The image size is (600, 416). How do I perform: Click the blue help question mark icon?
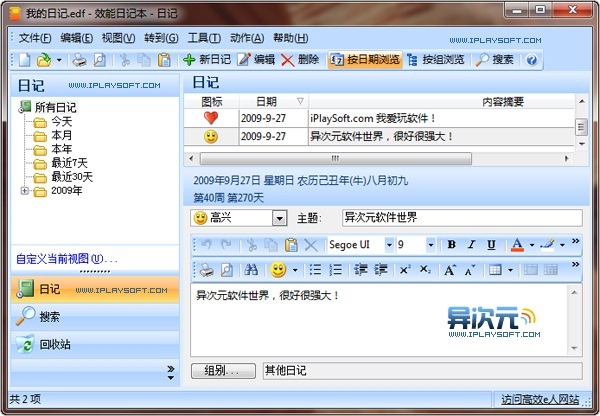[x=532, y=60]
